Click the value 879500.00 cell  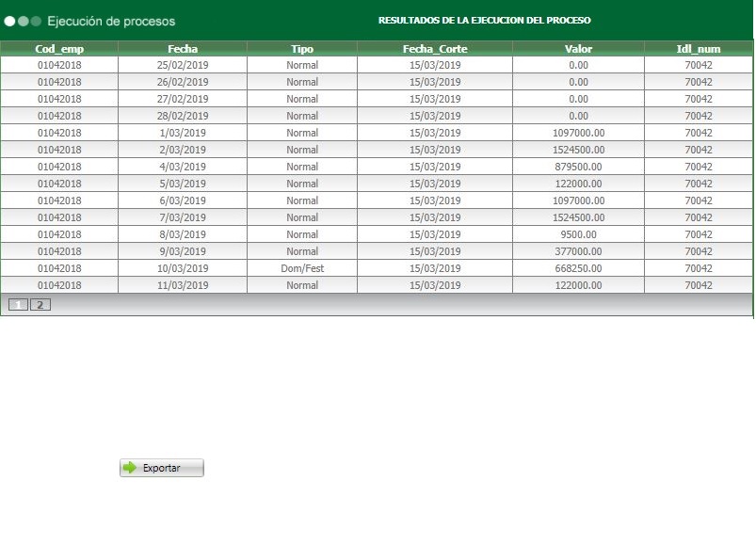click(579, 167)
